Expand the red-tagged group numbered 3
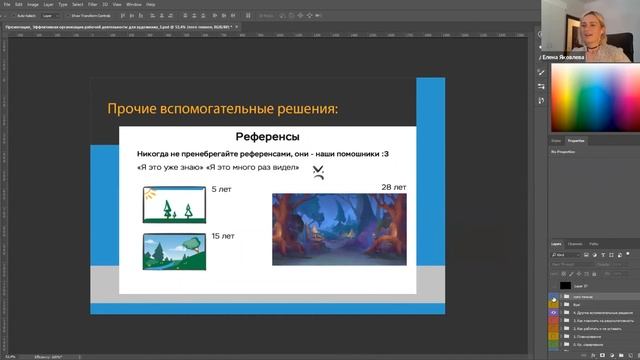 (561, 320)
